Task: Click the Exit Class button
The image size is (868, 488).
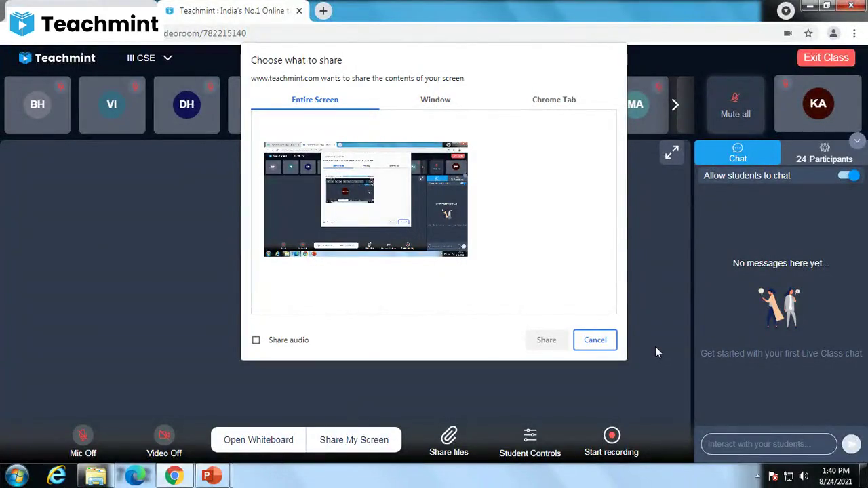Action: 826,58
